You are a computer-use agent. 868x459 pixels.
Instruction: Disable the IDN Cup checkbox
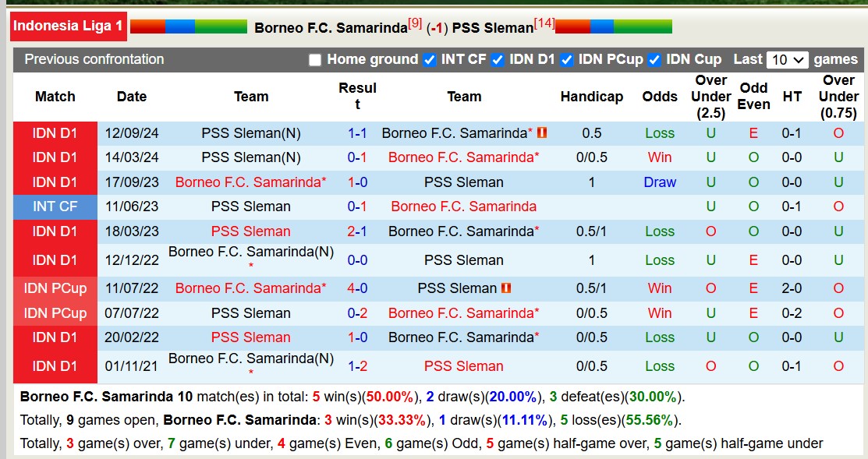point(654,60)
